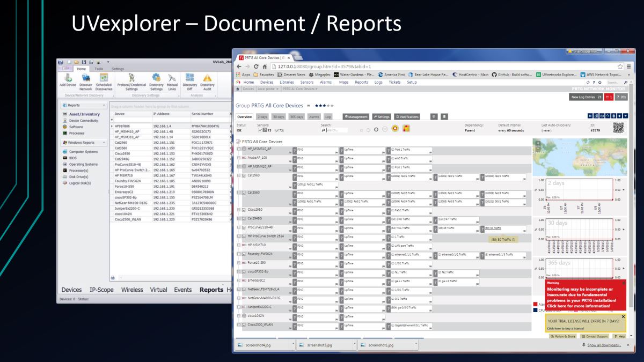
Task: Open Manual Links tool in UVexplorer
Action: [x=172, y=81]
